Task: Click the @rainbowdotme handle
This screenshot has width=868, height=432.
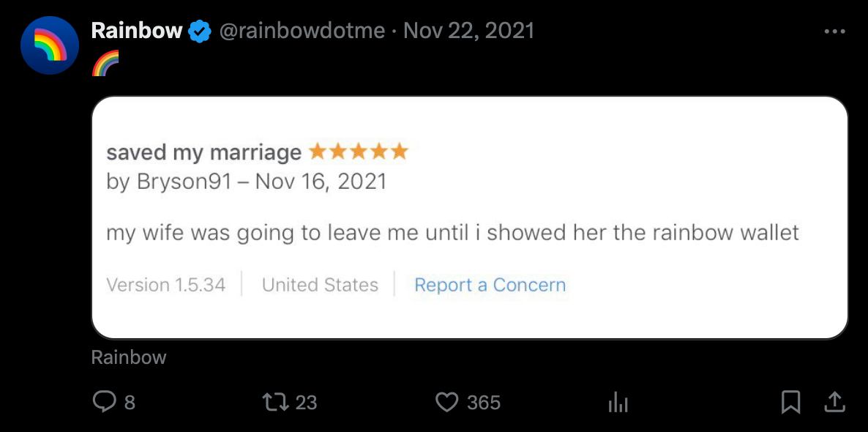Action: point(302,31)
